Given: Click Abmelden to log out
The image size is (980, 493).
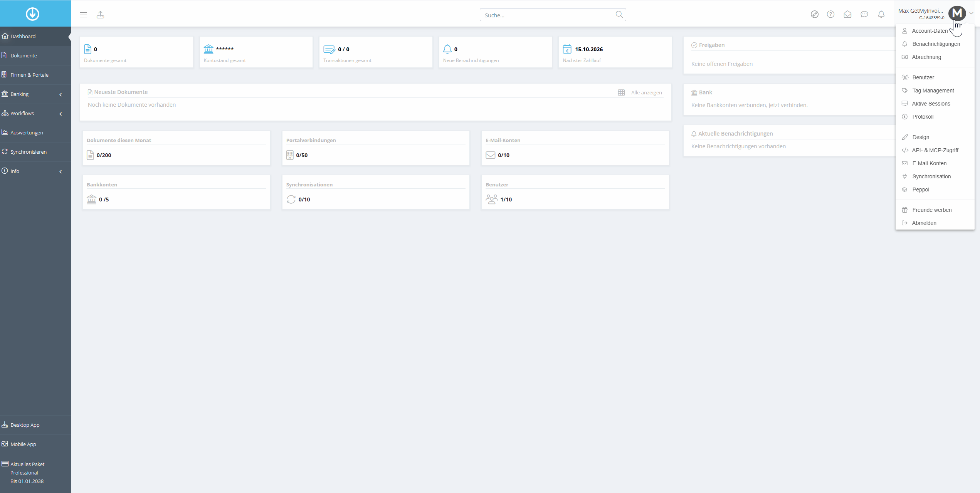Looking at the screenshot, I should (x=935, y=223).
